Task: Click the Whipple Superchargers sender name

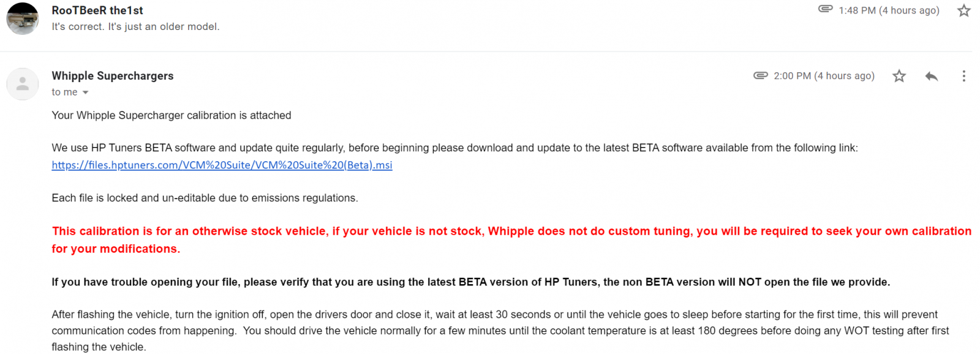Action: click(113, 76)
